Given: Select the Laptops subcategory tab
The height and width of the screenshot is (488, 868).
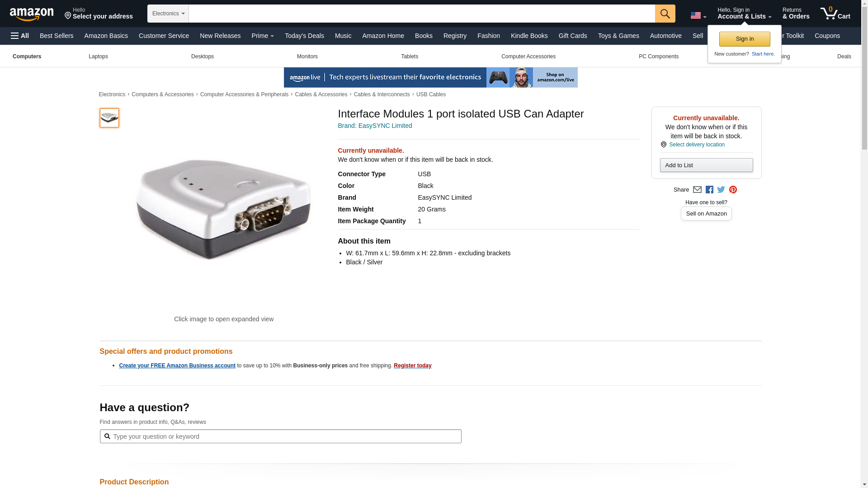Looking at the screenshot, I should [x=98, y=56].
